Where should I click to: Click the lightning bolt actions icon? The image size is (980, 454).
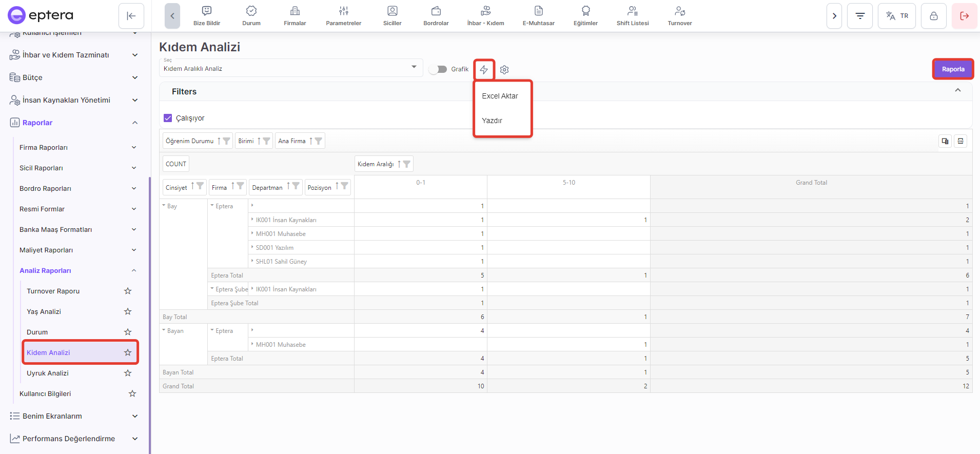(484, 69)
